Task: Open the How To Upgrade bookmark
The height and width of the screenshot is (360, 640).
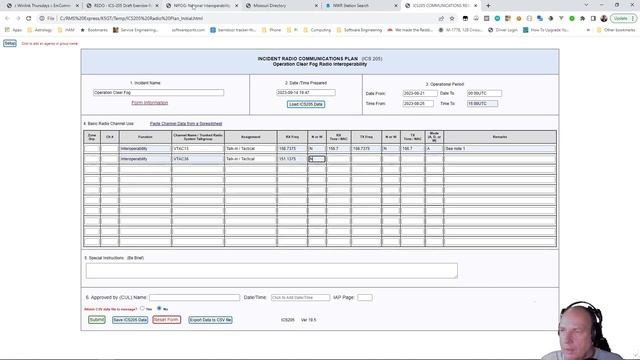Action: [545, 30]
